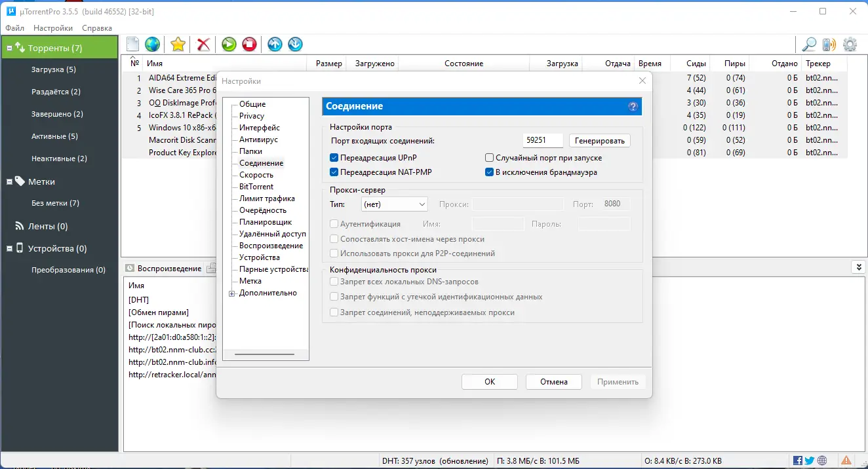
Task: Click the [DHT] tracker entry
Action: tap(139, 300)
